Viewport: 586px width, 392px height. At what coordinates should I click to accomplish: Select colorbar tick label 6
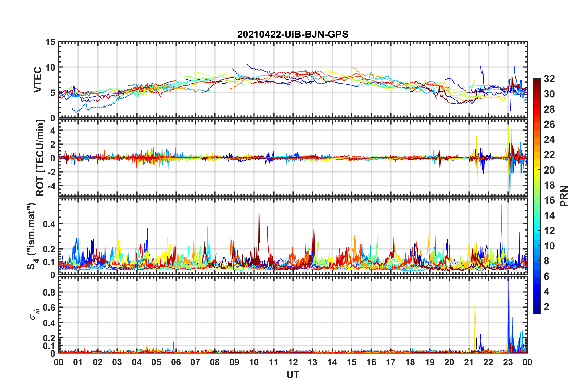coord(547,276)
